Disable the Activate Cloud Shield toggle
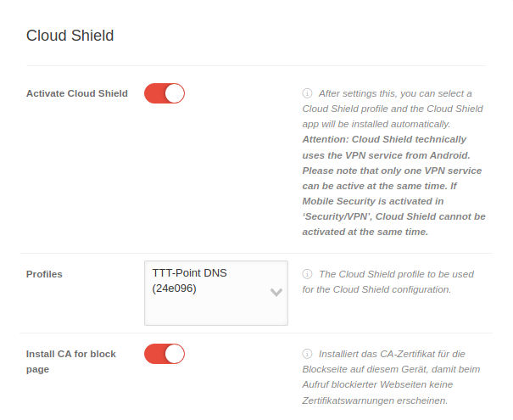 pos(164,93)
